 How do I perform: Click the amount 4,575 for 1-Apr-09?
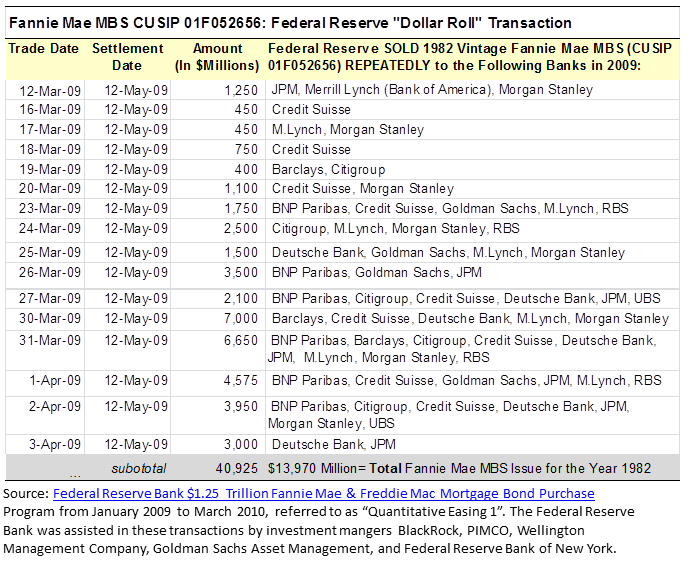point(241,380)
